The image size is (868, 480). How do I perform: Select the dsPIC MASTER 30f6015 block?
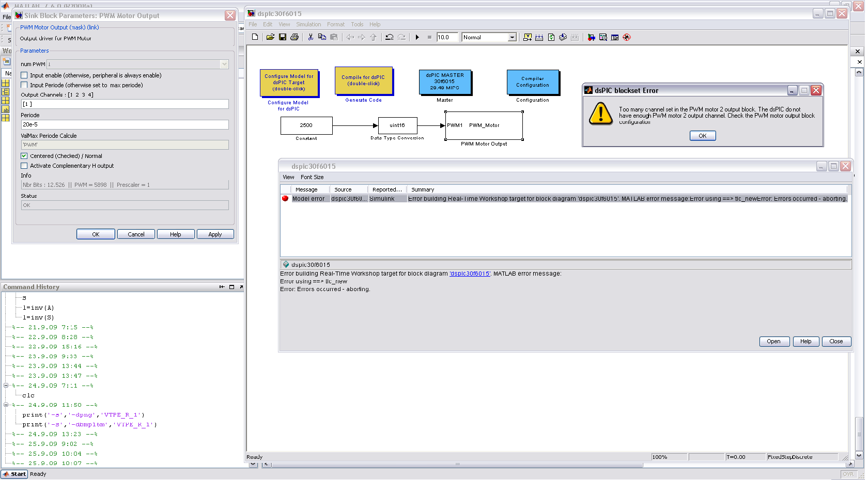pyautogui.click(x=445, y=82)
